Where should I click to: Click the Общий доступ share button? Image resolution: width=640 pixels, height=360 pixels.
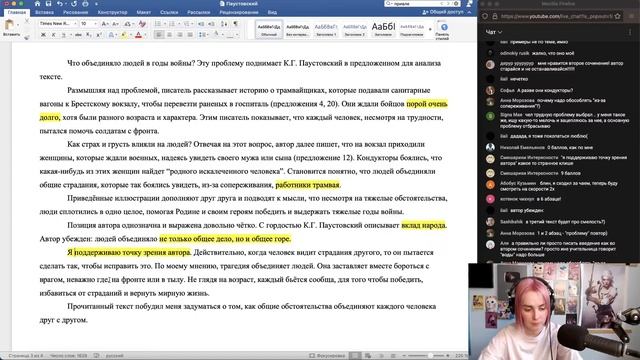pyautogui.click(x=443, y=12)
